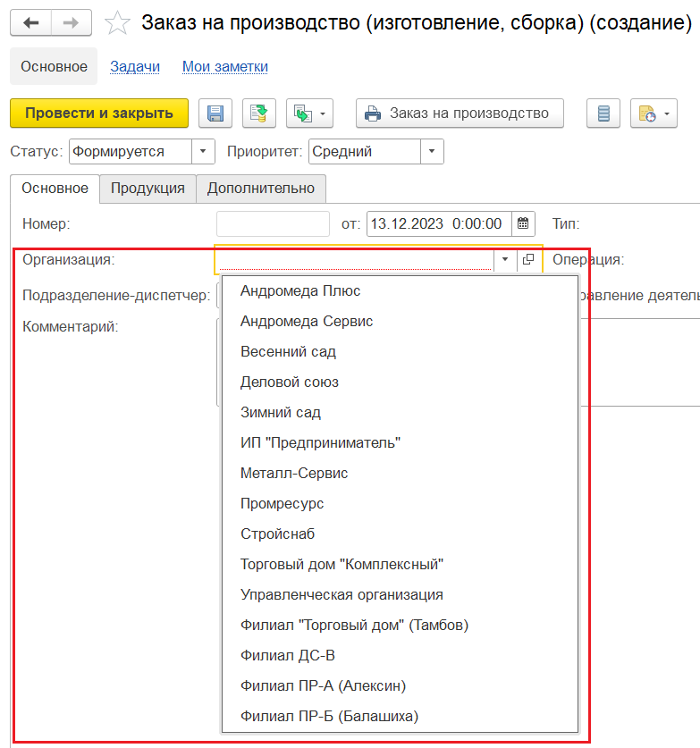Viewport: 700px width, 748px height.
Task: Choose Андромеда Плюс from the list
Action: tap(400, 290)
